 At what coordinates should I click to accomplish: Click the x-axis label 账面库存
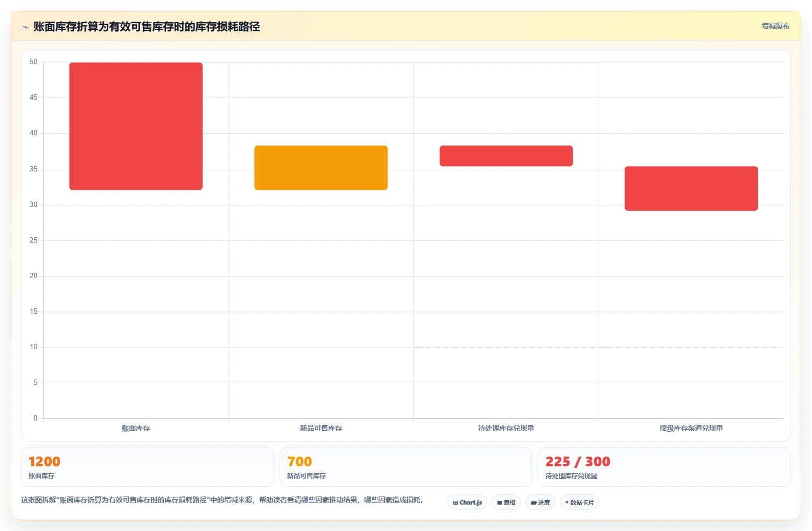(136, 429)
